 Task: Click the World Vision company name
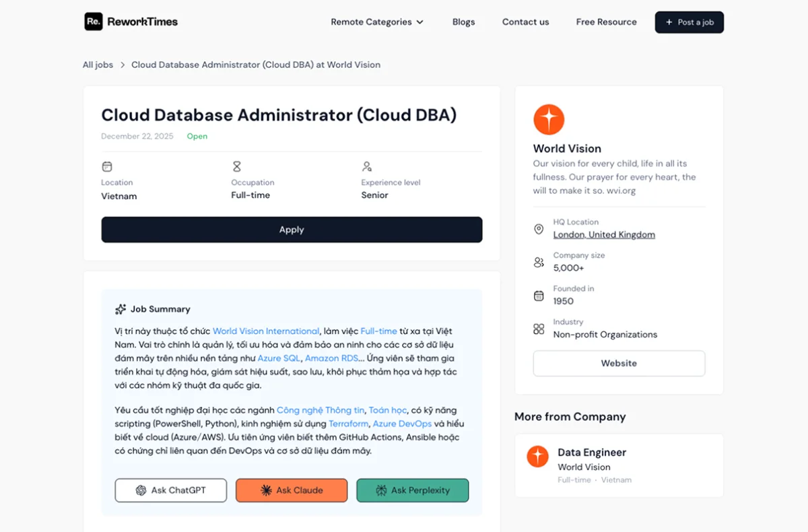(x=567, y=149)
